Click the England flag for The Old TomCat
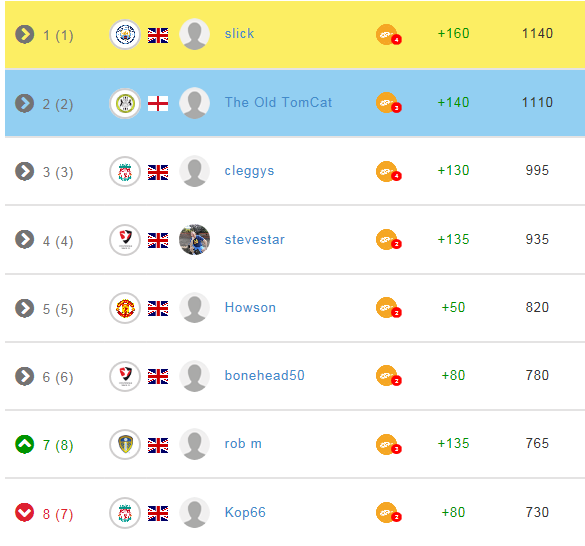This screenshot has height=546, width=585. click(x=158, y=103)
